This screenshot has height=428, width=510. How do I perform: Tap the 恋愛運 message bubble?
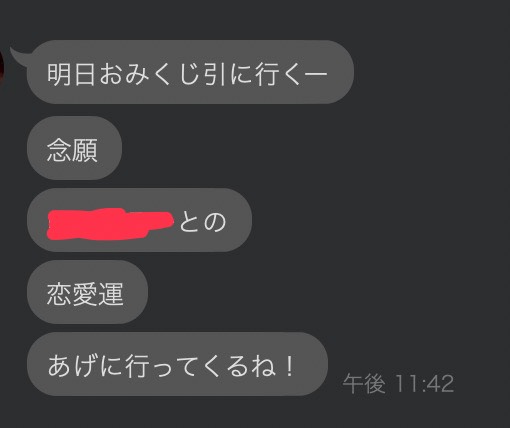[87, 292]
